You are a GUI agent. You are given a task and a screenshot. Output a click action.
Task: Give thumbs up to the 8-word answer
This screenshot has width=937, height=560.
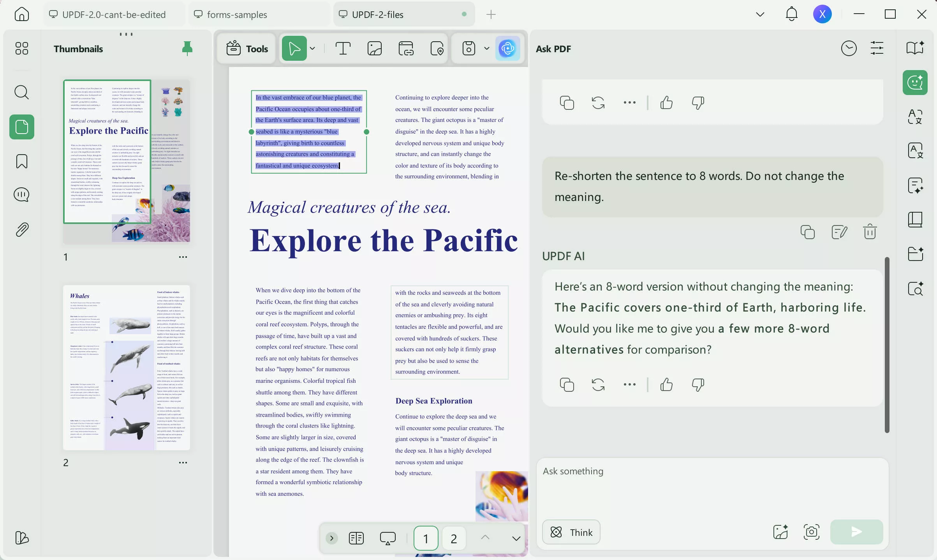(x=666, y=385)
